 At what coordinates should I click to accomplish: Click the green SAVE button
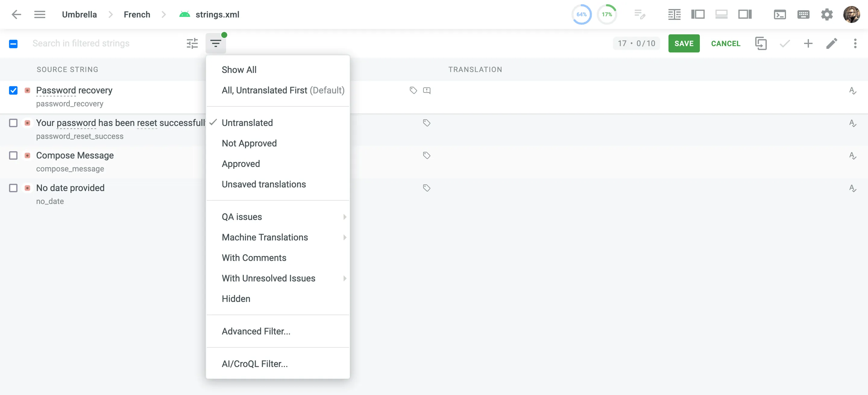click(x=684, y=43)
